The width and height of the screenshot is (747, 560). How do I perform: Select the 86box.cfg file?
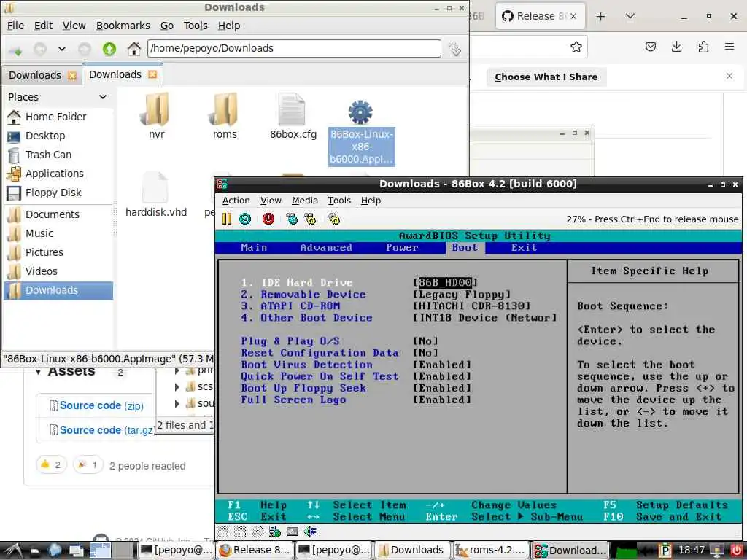(293, 116)
